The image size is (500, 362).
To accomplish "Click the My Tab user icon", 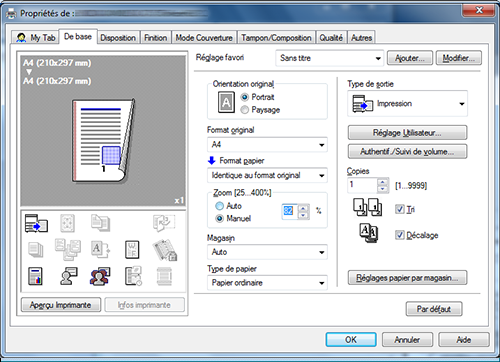I will [21, 38].
